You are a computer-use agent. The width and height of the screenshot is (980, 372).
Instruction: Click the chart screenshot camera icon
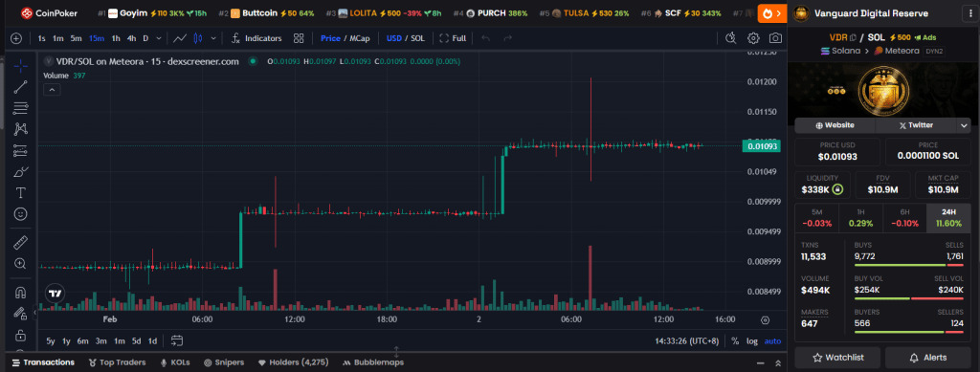coord(775,38)
